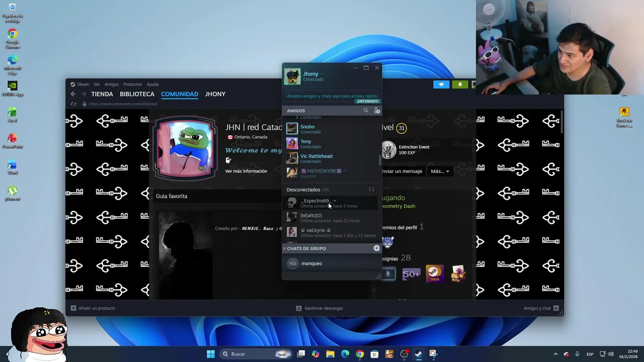Open the JHONY profile tab
644x362 pixels.
click(x=215, y=94)
